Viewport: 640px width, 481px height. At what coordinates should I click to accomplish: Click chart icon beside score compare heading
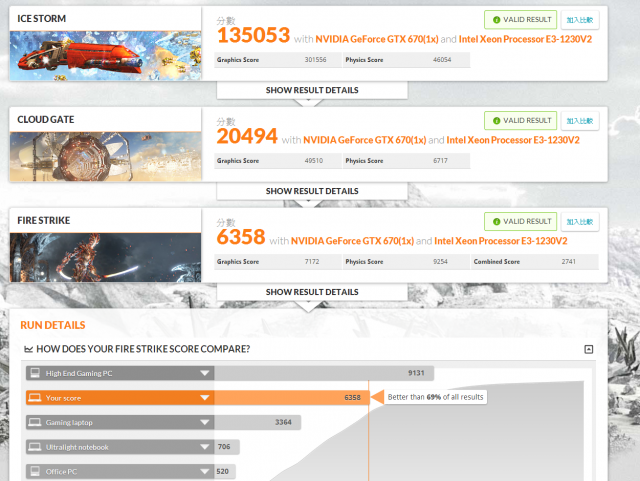(x=28, y=349)
